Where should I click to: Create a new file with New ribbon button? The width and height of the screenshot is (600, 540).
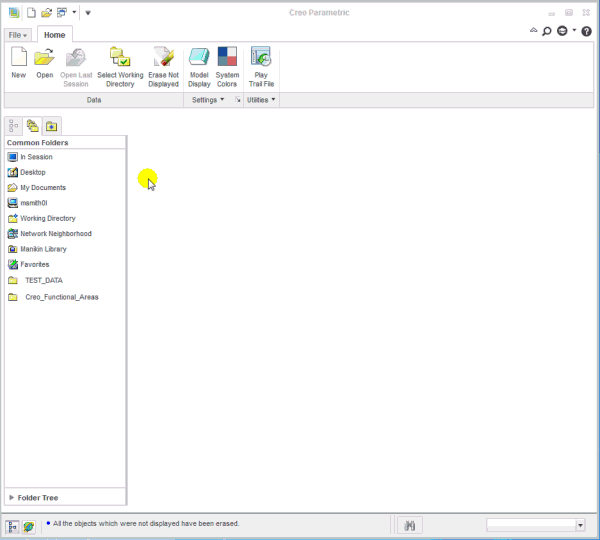click(19, 63)
